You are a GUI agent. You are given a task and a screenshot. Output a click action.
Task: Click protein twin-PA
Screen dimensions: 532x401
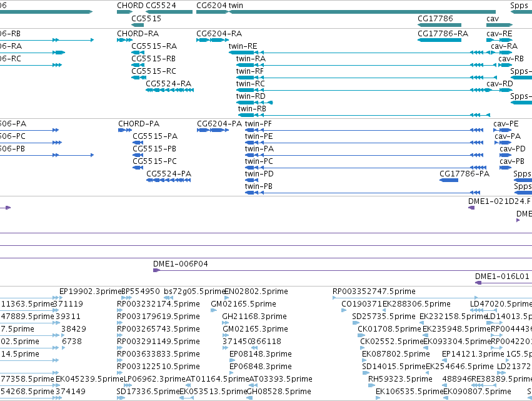tap(259, 149)
